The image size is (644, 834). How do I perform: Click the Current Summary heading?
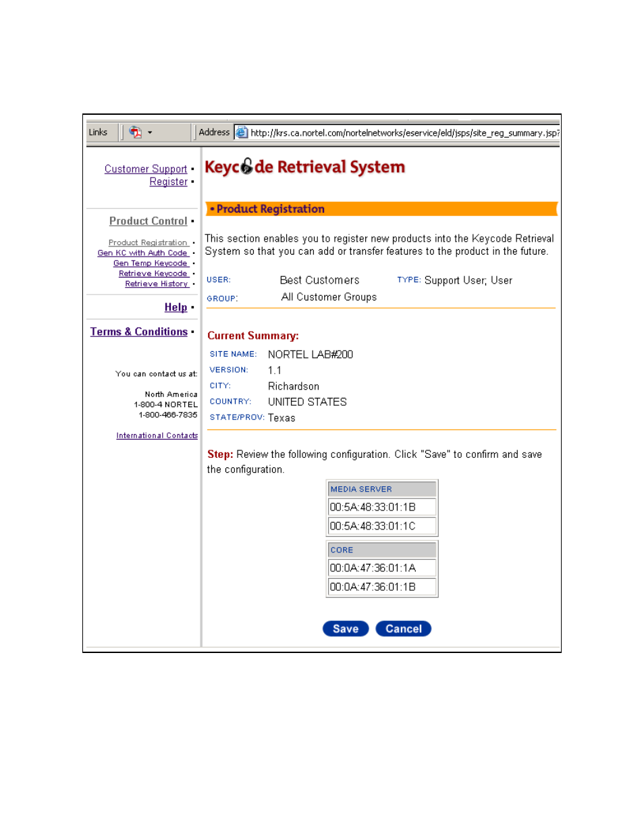pyautogui.click(x=253, y=336)
